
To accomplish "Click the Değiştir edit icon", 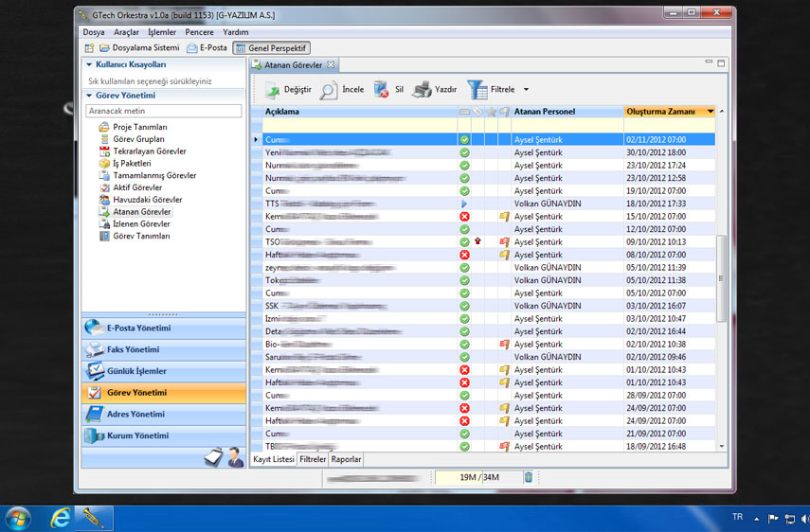I will pos(272,90).
